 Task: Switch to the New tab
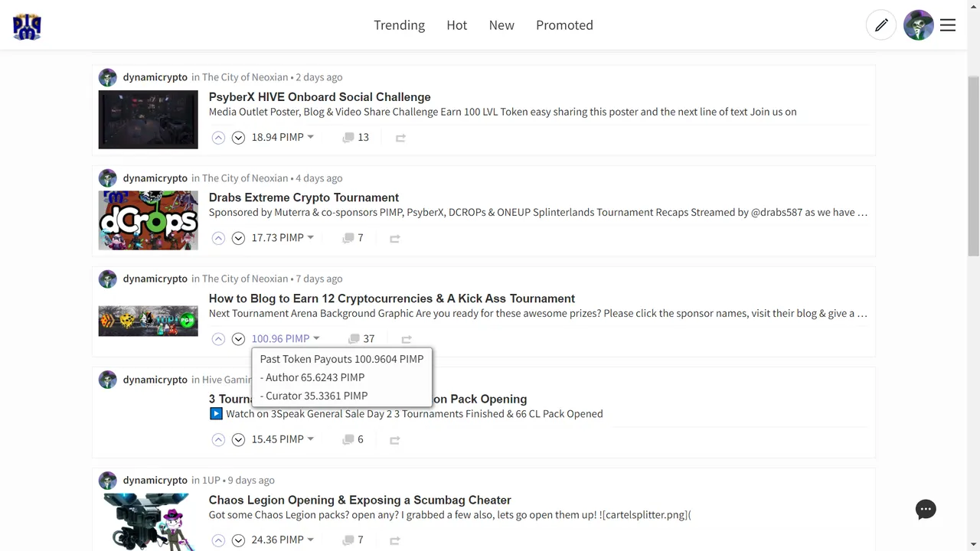click(x=501, y=25)
